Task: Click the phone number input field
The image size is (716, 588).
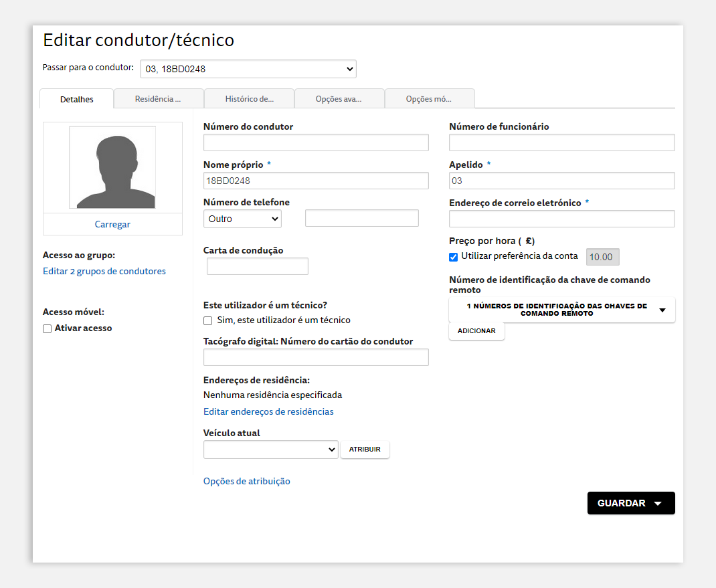Action: [x=361, y=218]
